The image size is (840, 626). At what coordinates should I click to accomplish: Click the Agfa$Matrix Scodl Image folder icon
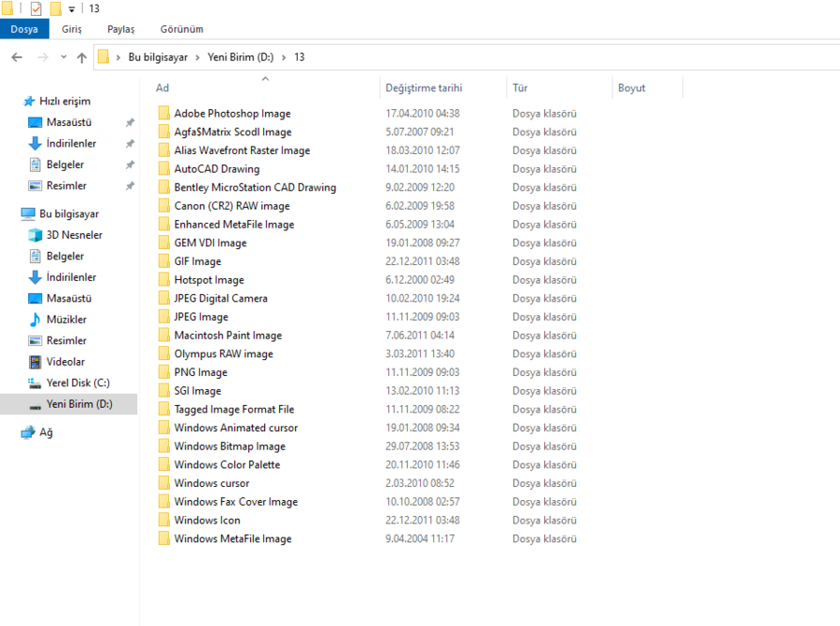164,132
